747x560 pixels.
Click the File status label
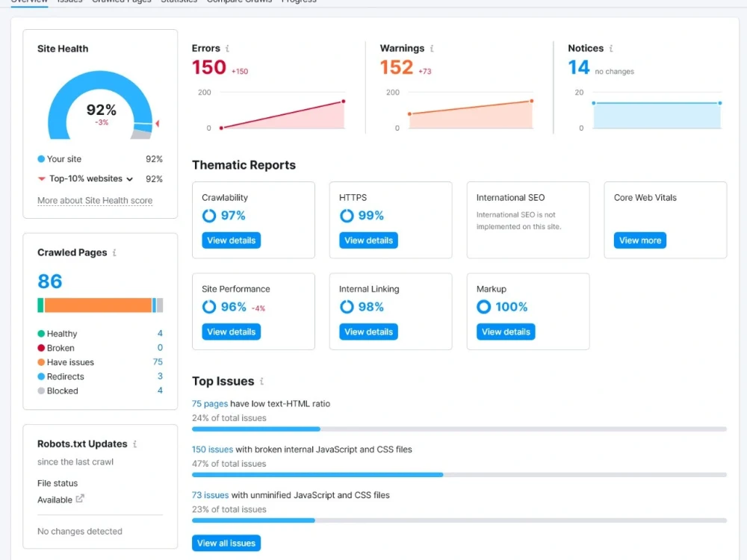pyautogui.click(x=58, y=483)
